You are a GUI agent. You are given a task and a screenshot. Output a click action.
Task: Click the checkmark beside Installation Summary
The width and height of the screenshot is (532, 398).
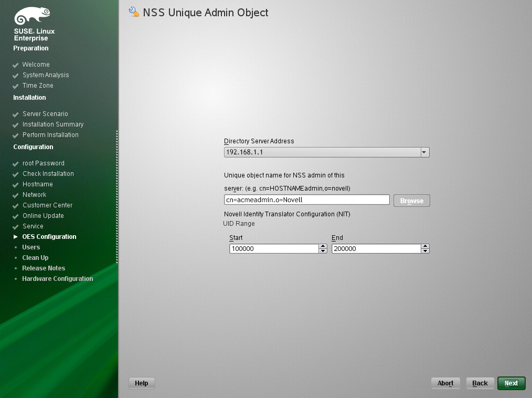pos(15,125)
